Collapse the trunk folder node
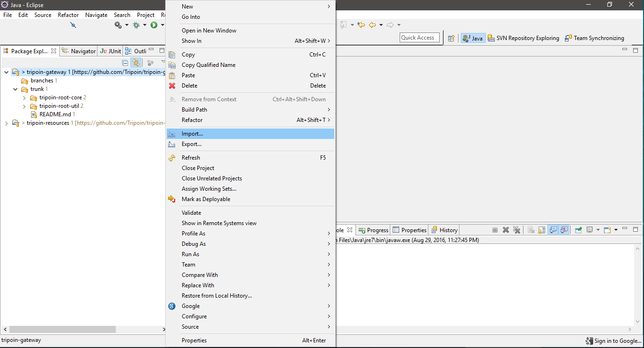Viewport: 644px width, 348px height. point(16,89)
